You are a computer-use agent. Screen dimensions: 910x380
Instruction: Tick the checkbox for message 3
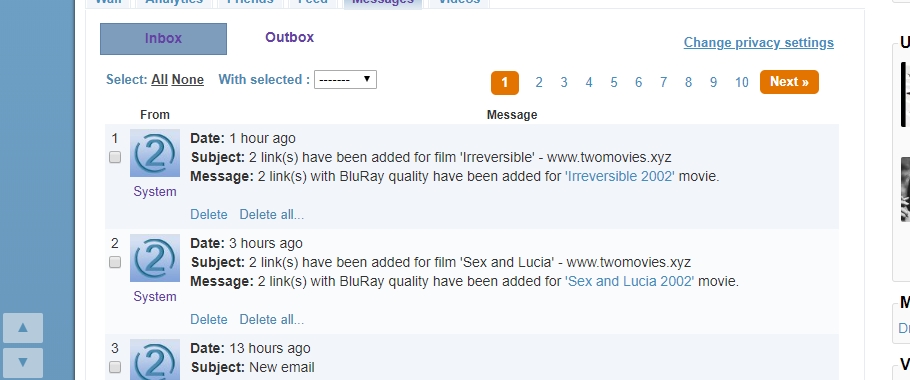tap(115, 367)
